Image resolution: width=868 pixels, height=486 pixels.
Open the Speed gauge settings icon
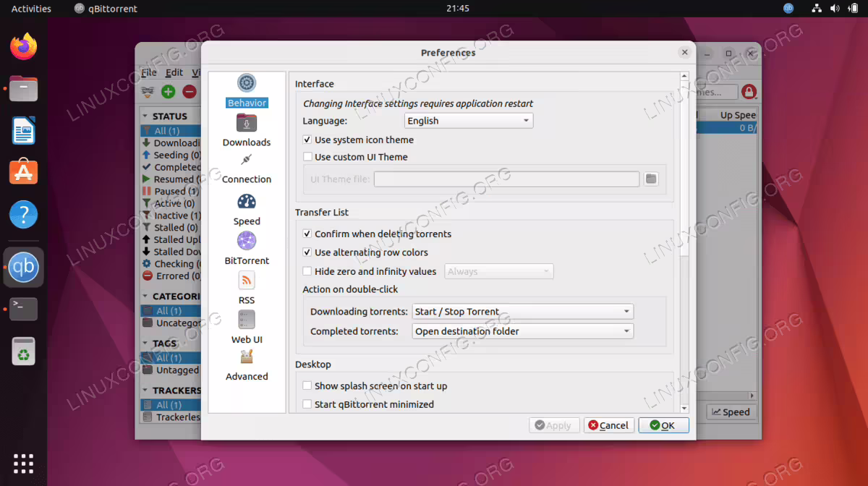[x=247, y=202]
